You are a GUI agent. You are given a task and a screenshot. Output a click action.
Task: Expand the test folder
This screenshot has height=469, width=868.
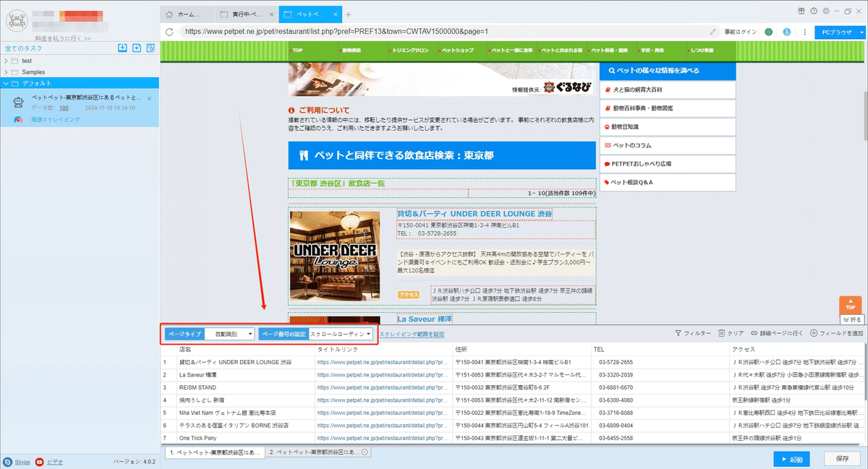click(x=7, y=61)
